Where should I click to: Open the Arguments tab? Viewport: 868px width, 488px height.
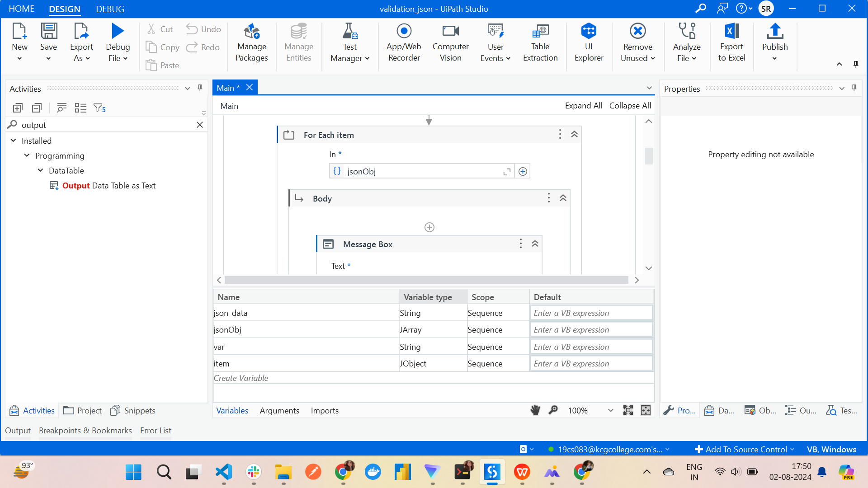[279, 410]
